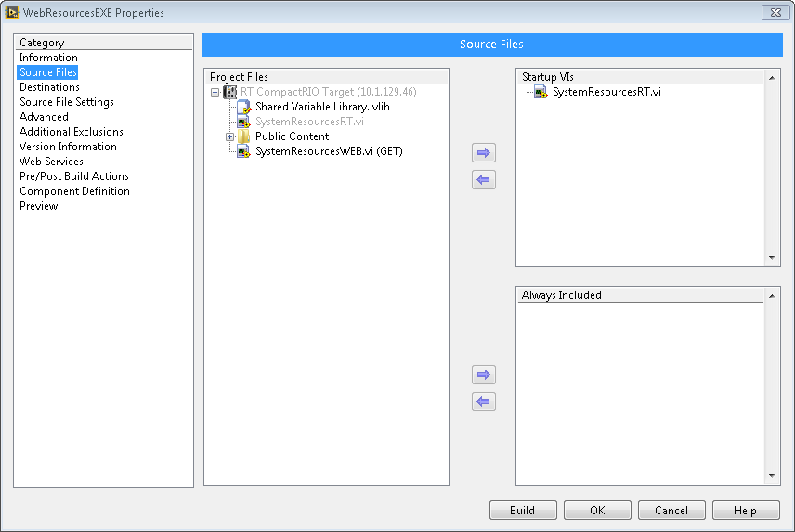Go to the Advanced category

44,117
